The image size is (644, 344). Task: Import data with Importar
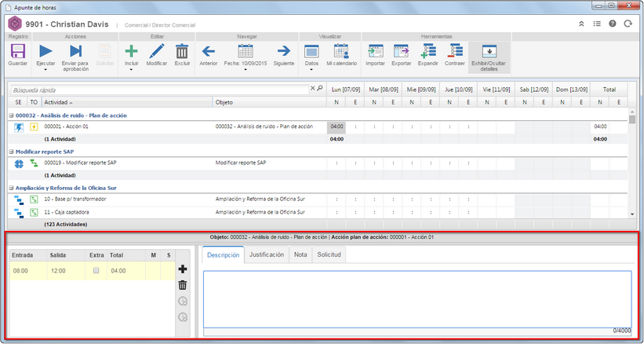375,55
